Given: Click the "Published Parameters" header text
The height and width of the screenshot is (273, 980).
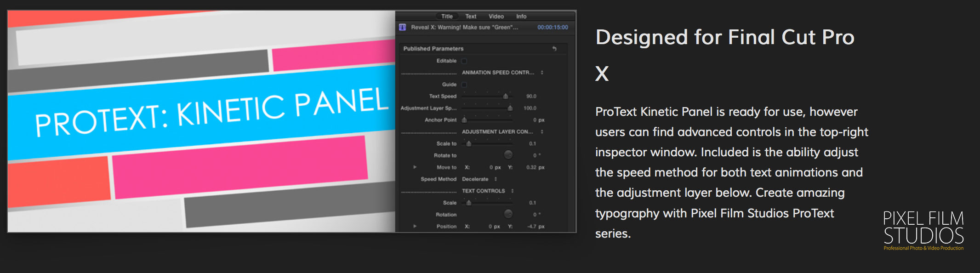Looking at the screenshot, I should click(433, 49).
